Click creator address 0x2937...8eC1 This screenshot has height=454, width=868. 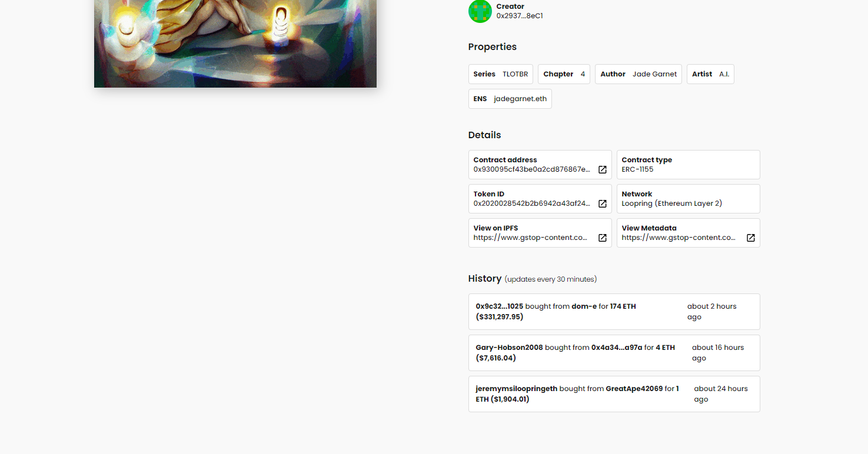pos(519,16)
